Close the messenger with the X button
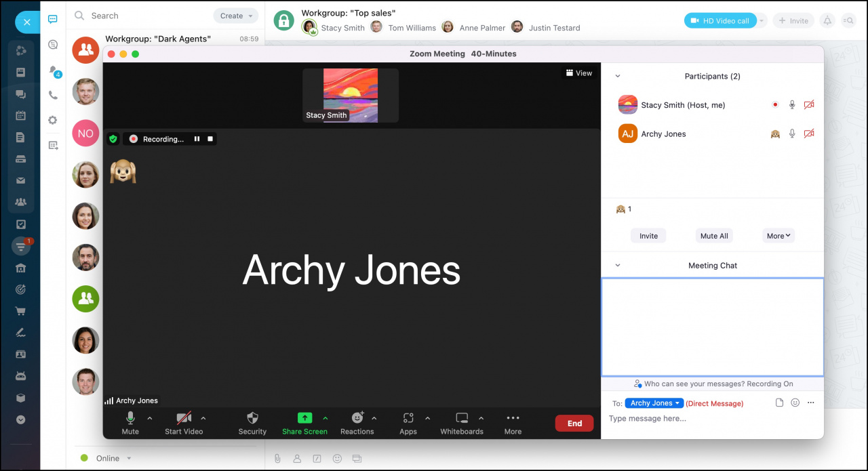This screenshot has height=471, width=868. click(26, 22)
